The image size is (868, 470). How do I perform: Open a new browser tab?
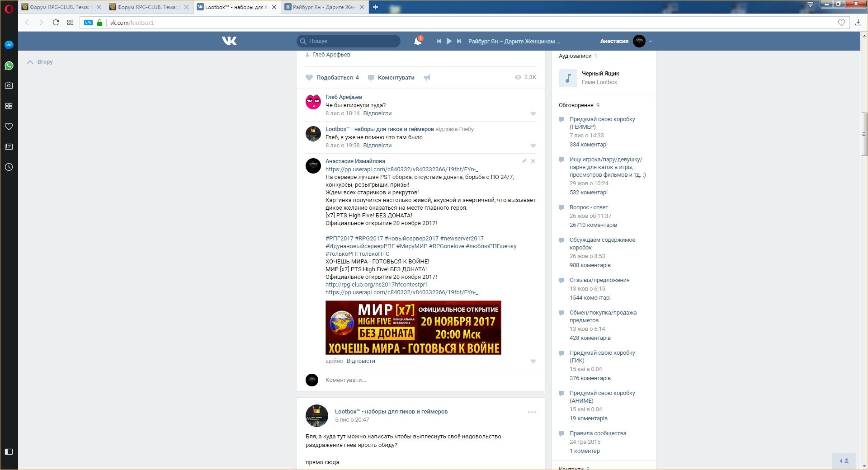tap(375, 7)
